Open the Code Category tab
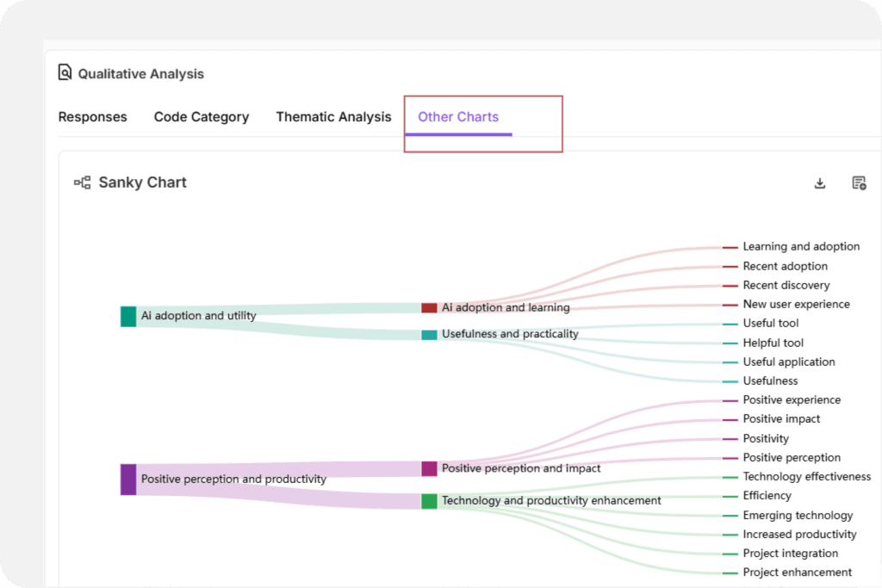This screenshot has width=882, height=588. pos(202,117)
